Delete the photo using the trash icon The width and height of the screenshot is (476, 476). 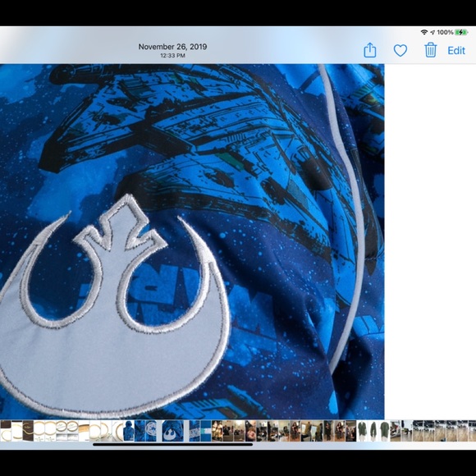pyautogui.click(x=430, y=50)
